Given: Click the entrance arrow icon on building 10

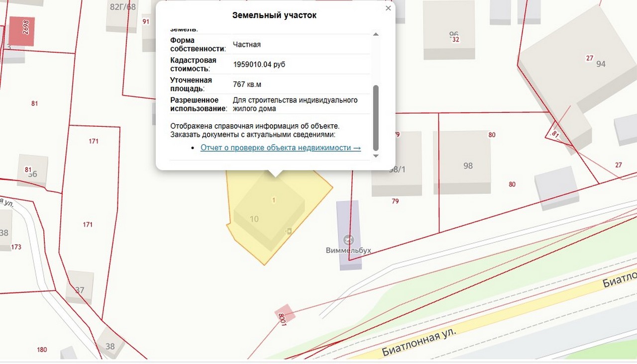Looking at the screenshot, I should [288, 230].
